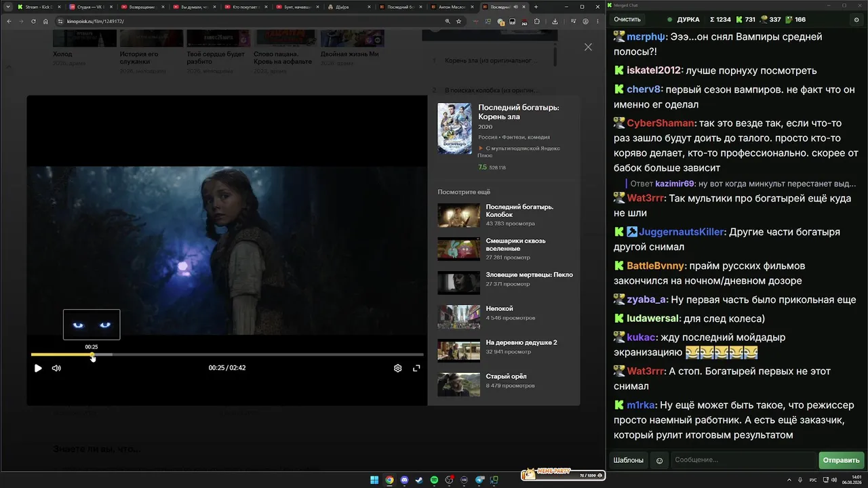The image size is (868, 488).
Task: Switch to the Студия — VK browser tab
Action: [x=91, y=7]
